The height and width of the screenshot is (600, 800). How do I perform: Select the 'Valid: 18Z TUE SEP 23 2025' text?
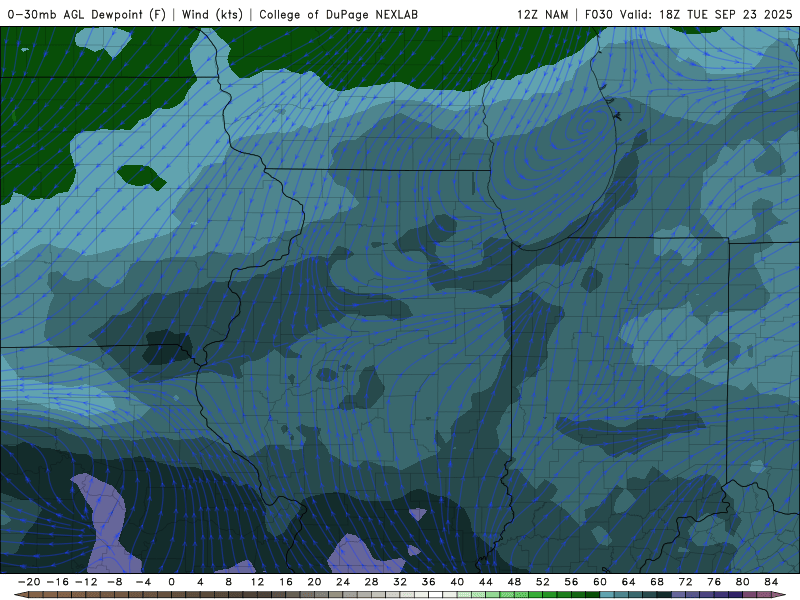tap(706, 14)
